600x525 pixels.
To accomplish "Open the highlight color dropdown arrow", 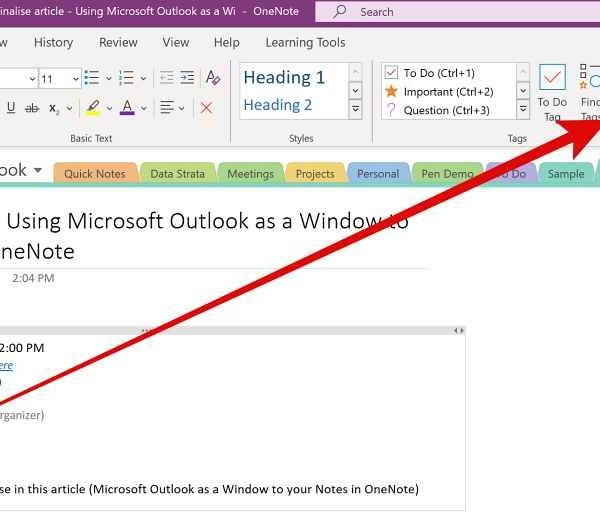I will (x=109, y=108).
